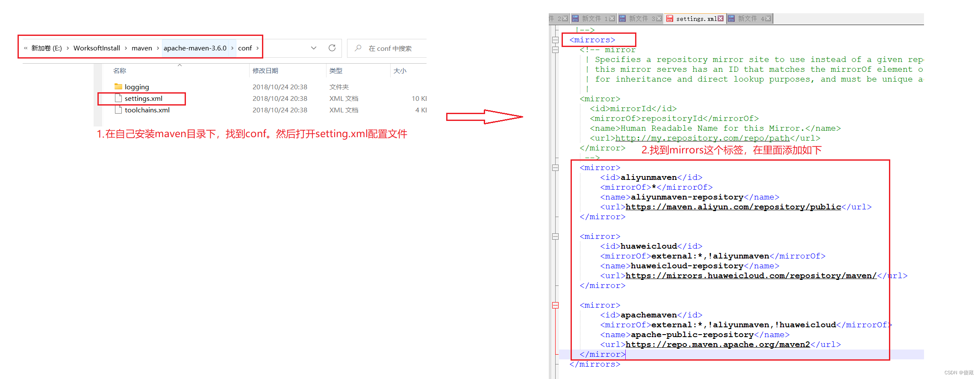The image size is (980, 379).
Task: Click the 文件夹 type cell of logging
Action: pyautogui.click(x=339, y=87)
